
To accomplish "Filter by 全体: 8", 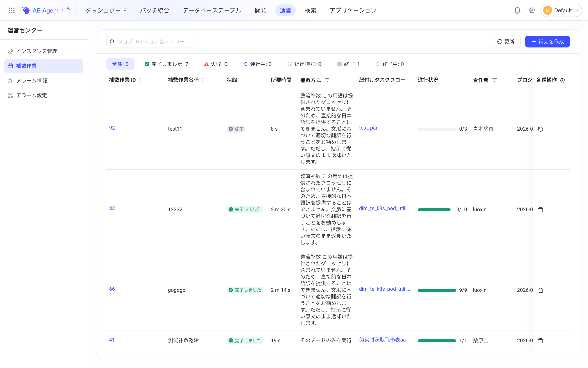I will (120, 64).
